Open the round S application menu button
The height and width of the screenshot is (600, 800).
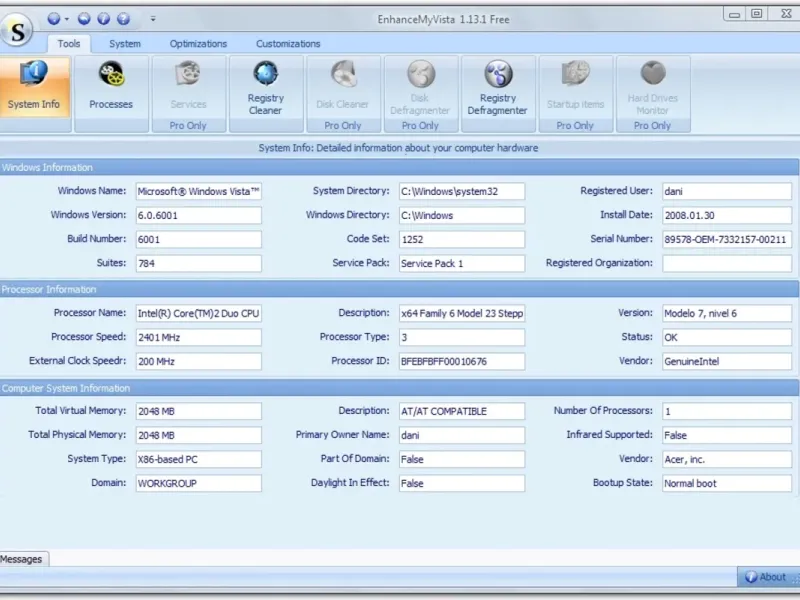pos(18,30)
